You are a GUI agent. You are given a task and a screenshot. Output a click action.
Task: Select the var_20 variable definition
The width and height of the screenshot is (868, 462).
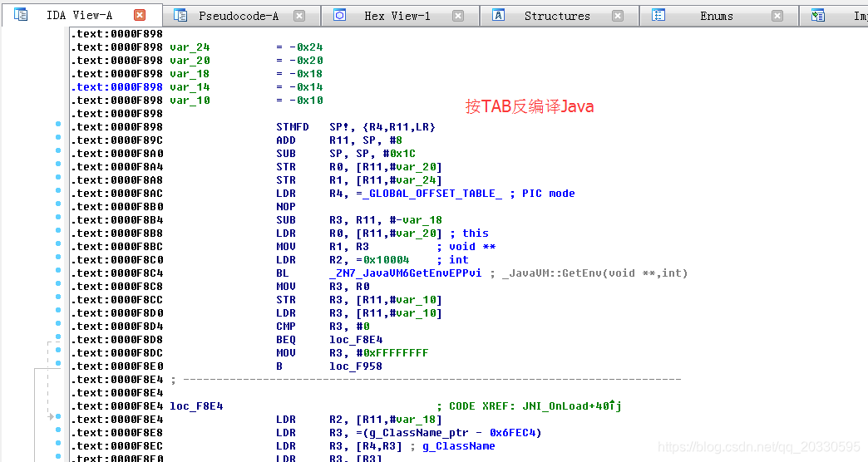click(x=190, y=61)
